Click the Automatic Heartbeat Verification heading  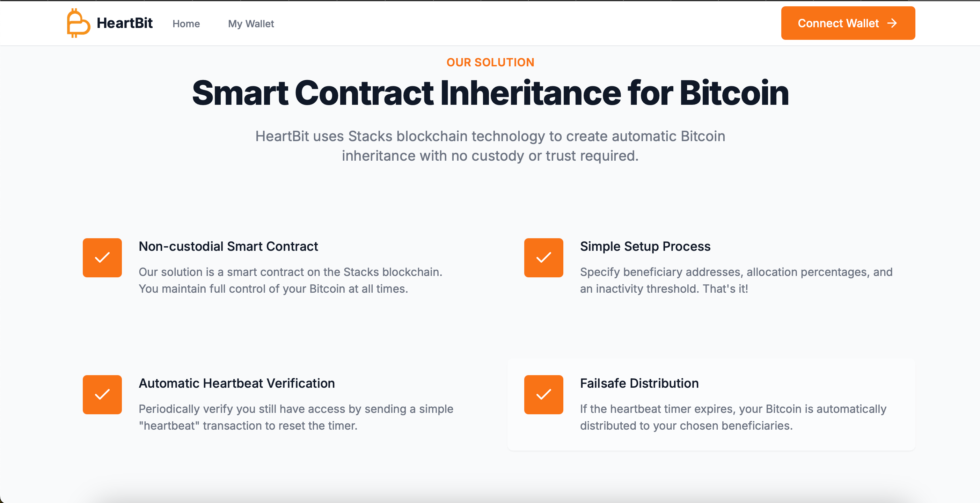[237, 383]
